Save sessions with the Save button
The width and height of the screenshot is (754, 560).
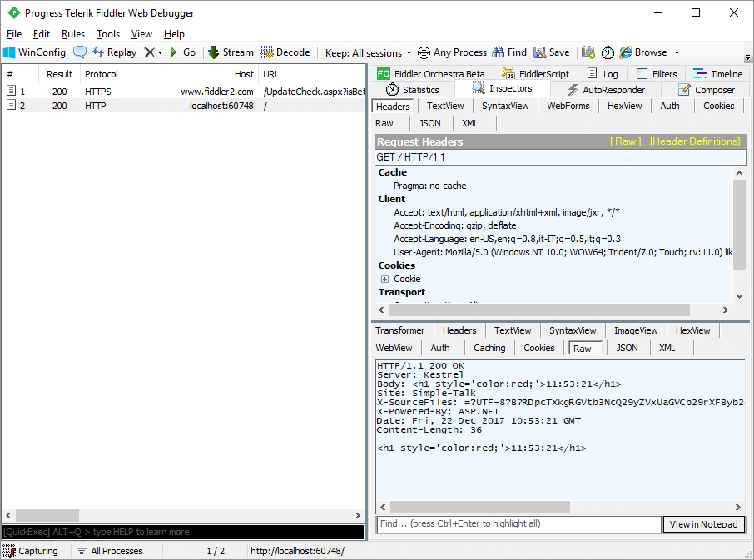(552, 52)
